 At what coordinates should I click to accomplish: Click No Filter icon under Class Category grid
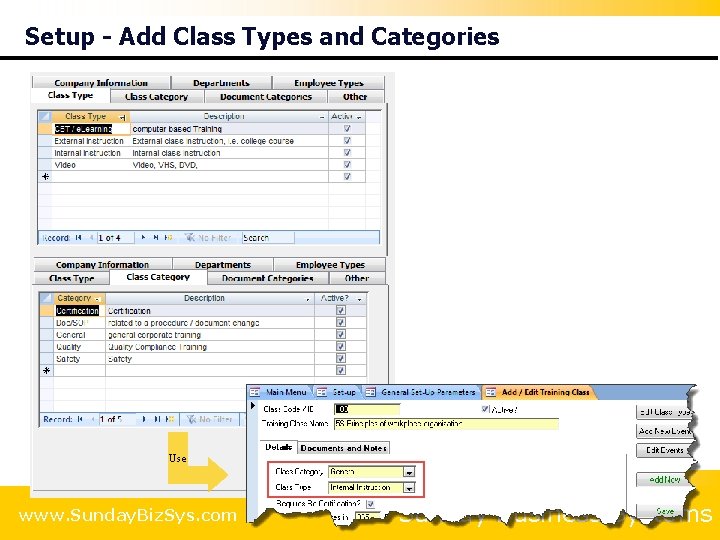(x=191, y=419)
